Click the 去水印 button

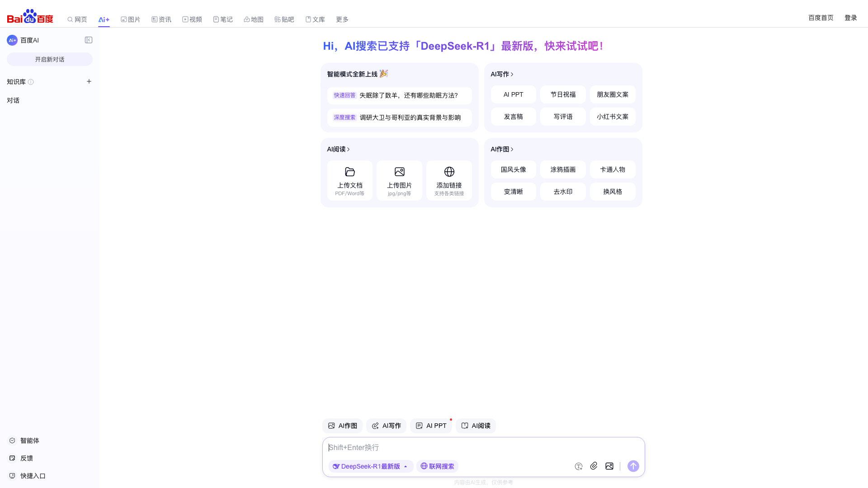563,192
